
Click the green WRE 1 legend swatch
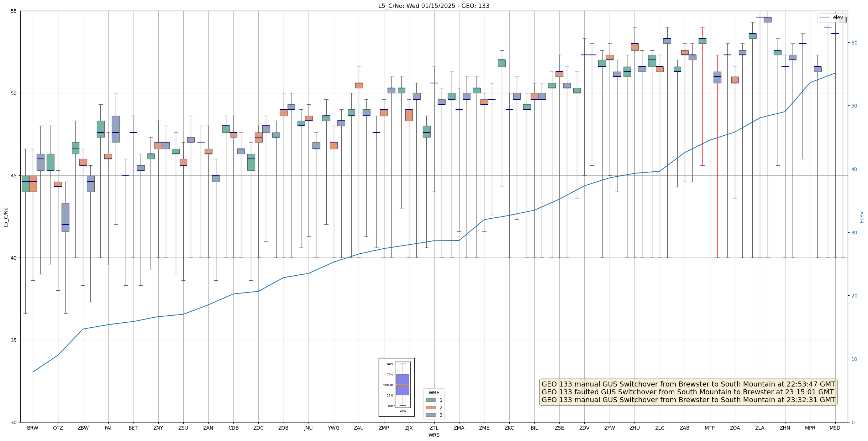(431, 400)
